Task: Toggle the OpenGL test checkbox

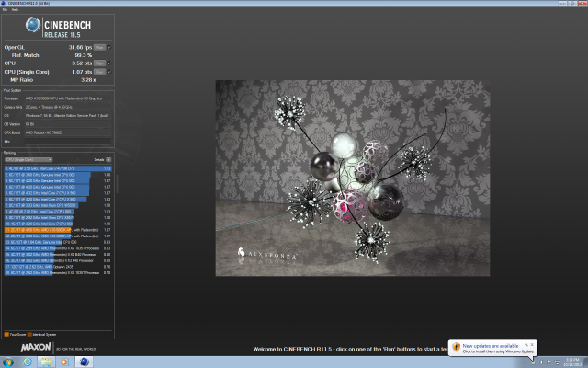Action: [x=109, y=47]
